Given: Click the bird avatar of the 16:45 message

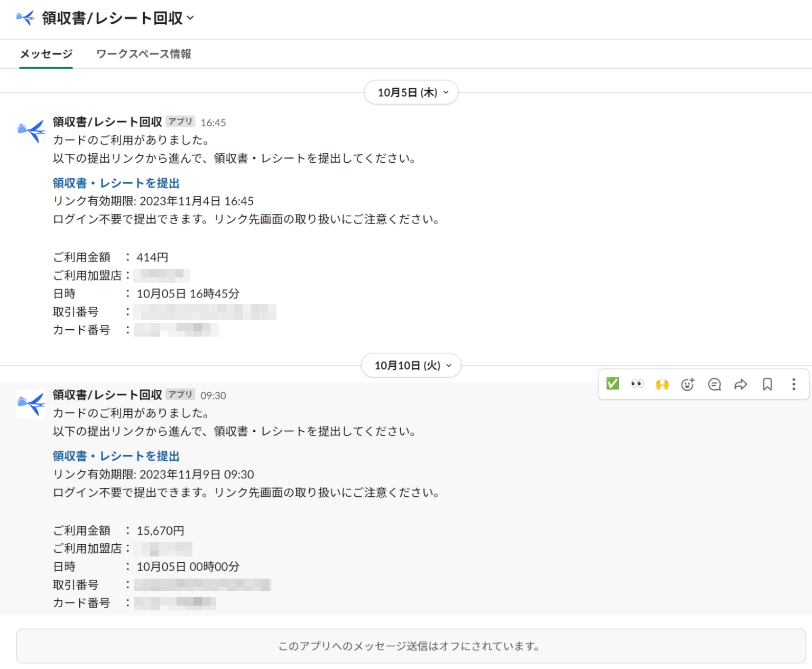Looking at the screenshot, I should pyautogui.click(x=31, y=131).
